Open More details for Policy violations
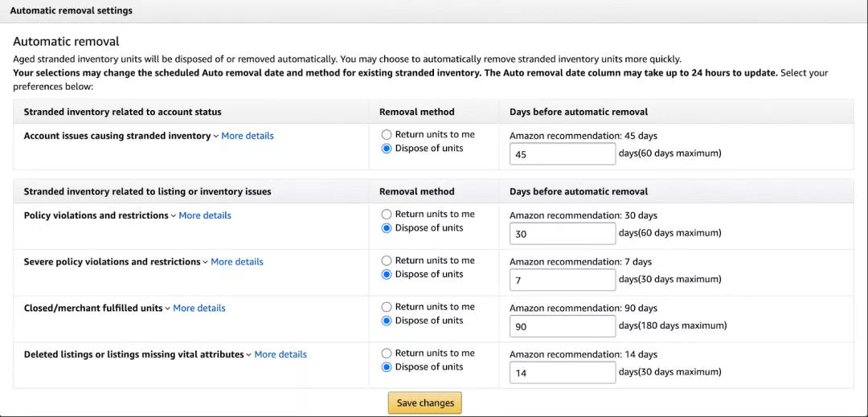Image resolution: width=868 pixels, height=417 pixels. pyautogui.click(x=205, y=215)
